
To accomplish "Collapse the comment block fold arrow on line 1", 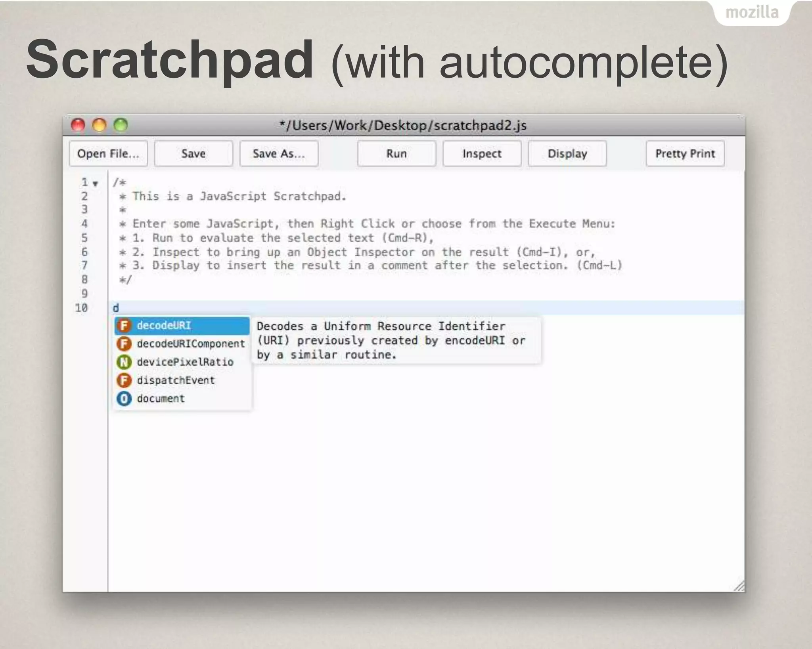I will pos(95,183).
